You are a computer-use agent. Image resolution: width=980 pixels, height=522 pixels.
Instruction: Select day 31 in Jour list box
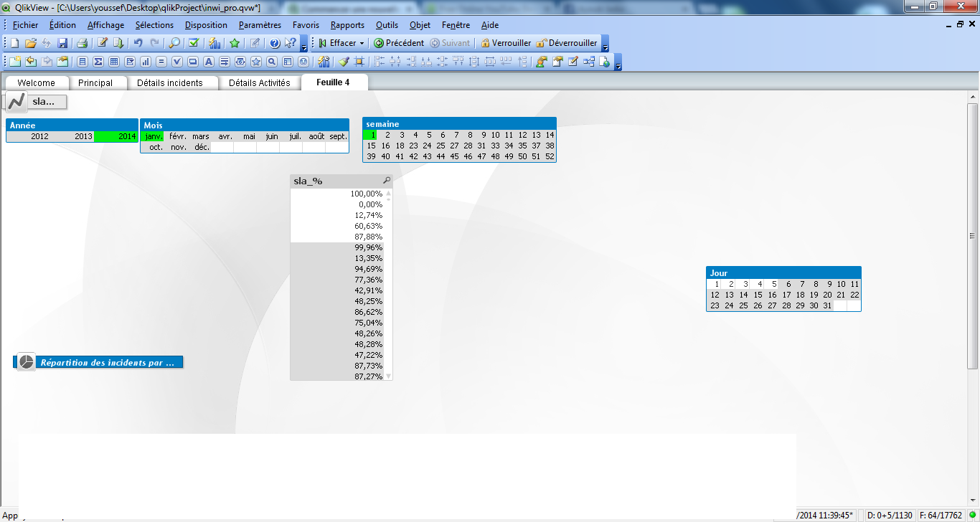[827, 305]
